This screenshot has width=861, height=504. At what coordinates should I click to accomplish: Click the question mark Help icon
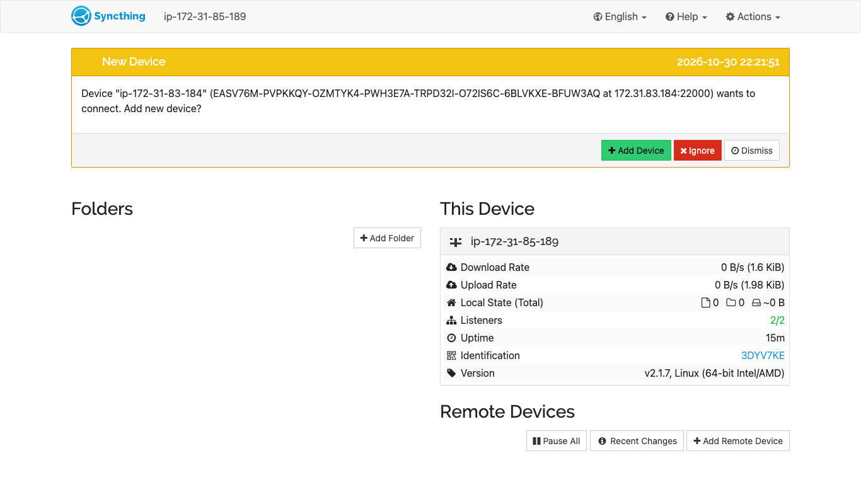pyautogui.click(x=669, y=17)
